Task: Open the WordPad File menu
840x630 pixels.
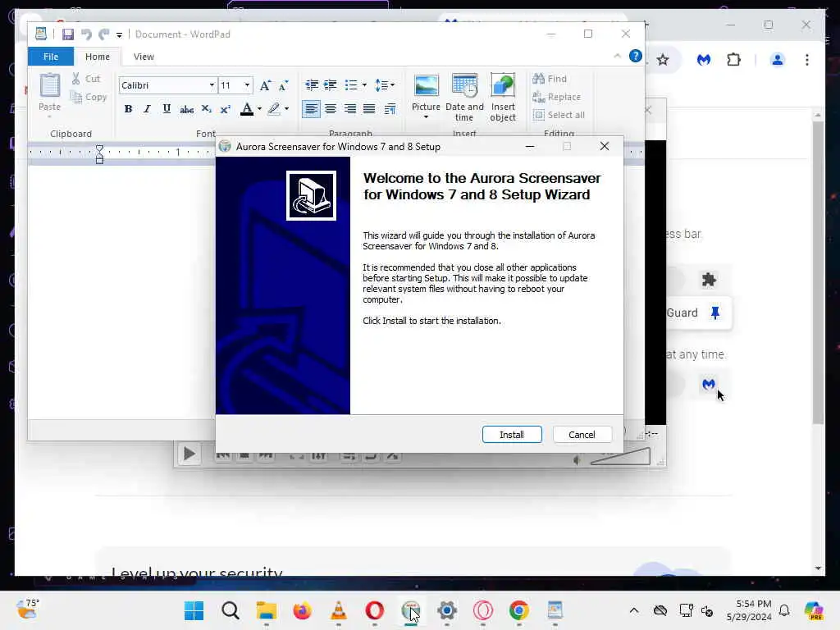Action: pos(51,57)
